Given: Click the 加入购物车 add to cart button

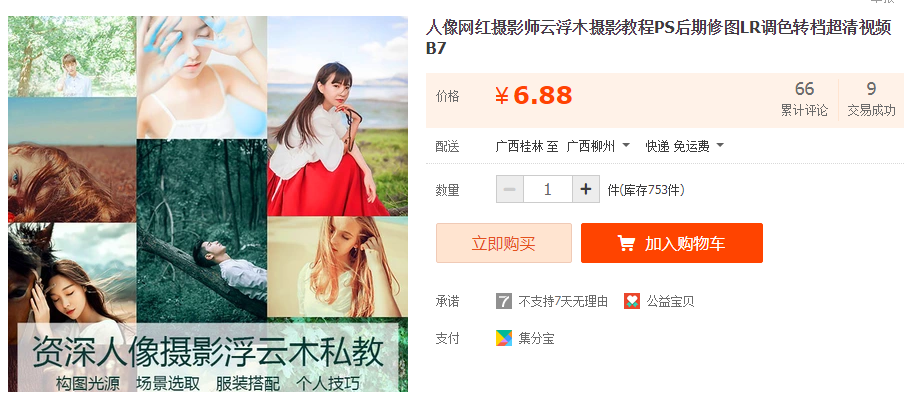Looking at the screenshot, I should [672, 243].
